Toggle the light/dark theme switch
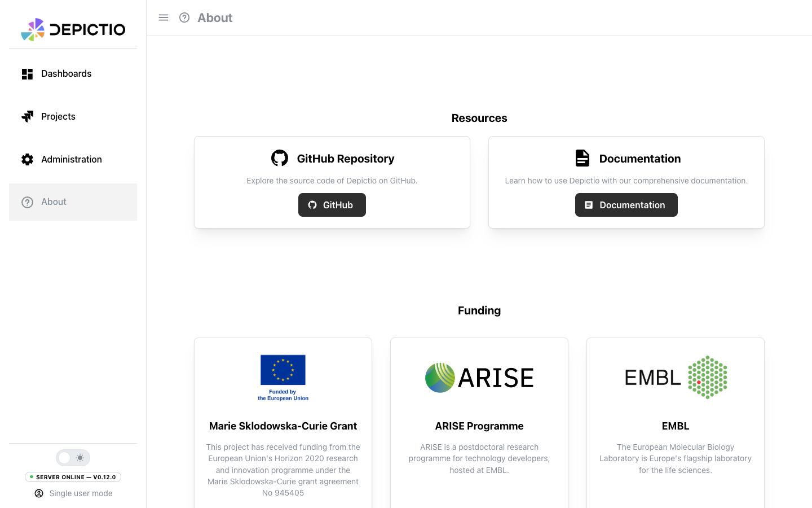The height and width of the screenshot is (508, 812). coord(73,458)
